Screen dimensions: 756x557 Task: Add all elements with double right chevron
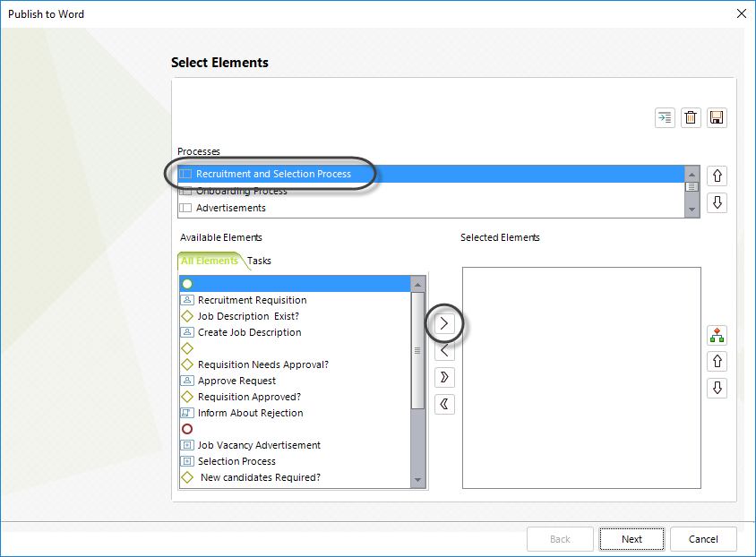444,377
